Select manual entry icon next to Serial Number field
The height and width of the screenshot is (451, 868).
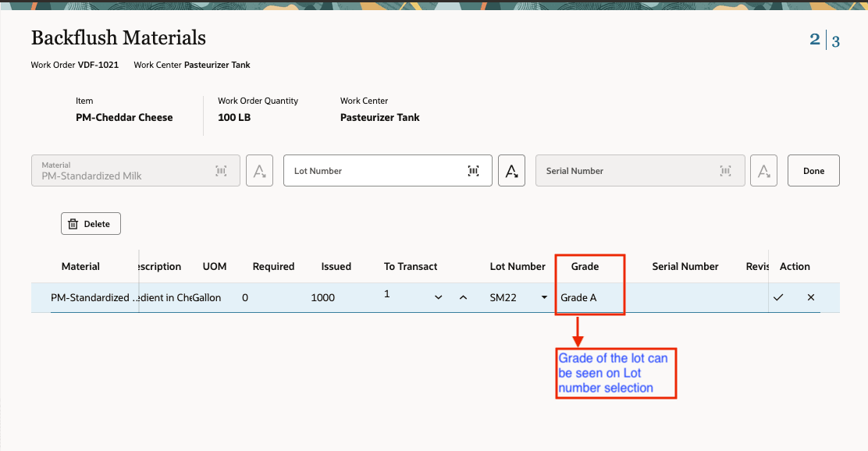(x=763, y=171)
